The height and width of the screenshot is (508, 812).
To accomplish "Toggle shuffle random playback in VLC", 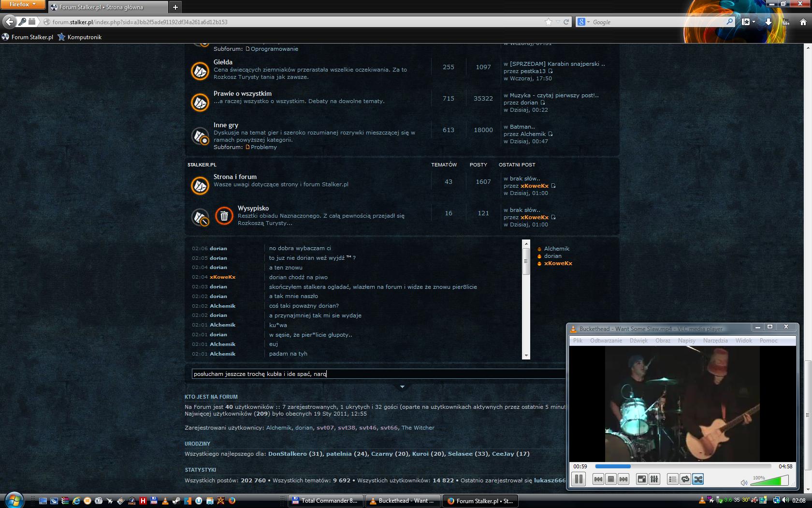I will click(698, 479).
